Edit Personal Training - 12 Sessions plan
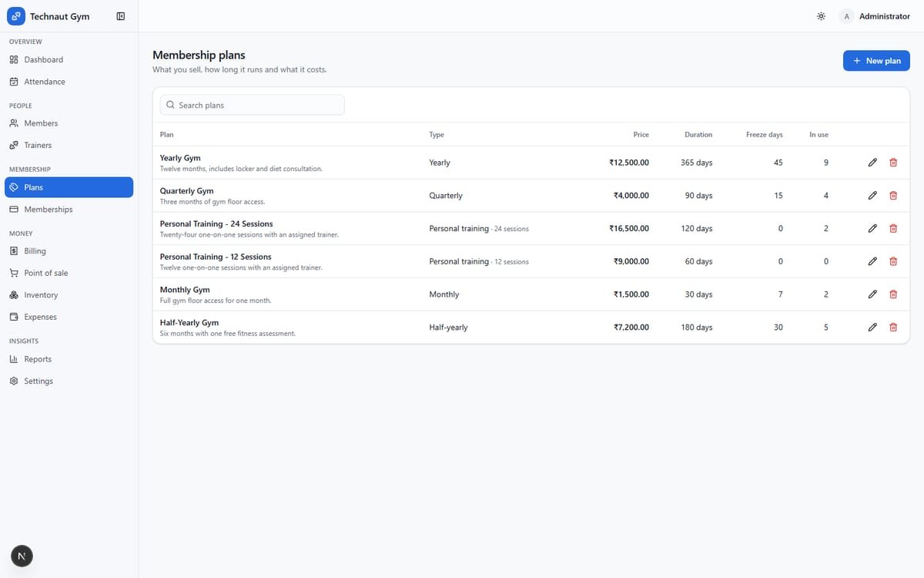Viewport: 924px width, 578px height. coord(872,261)
